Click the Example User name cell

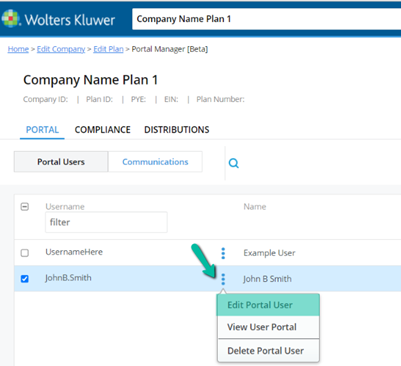click(269, 253)
